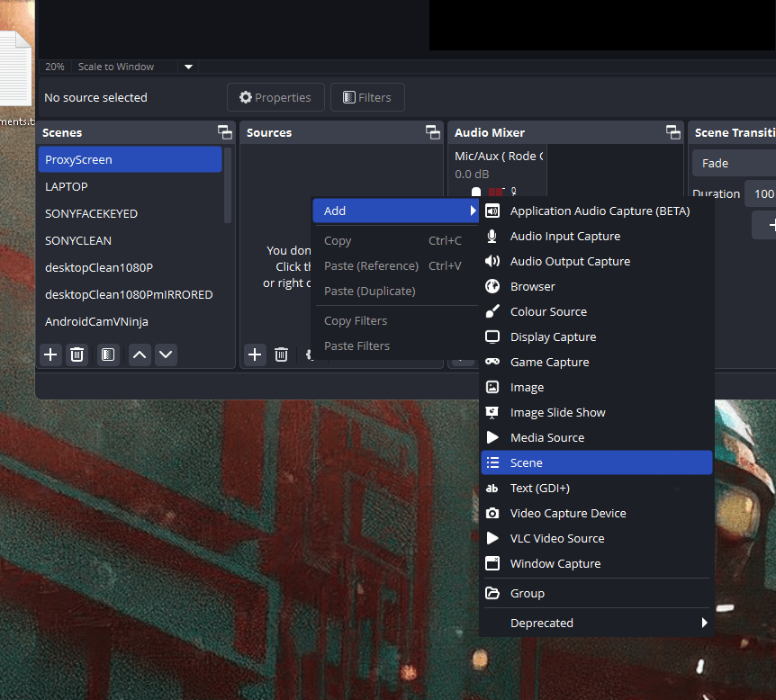Move scene down with the arrow icon
This screenshot has width=776, height=700.
tap(166, 354)
